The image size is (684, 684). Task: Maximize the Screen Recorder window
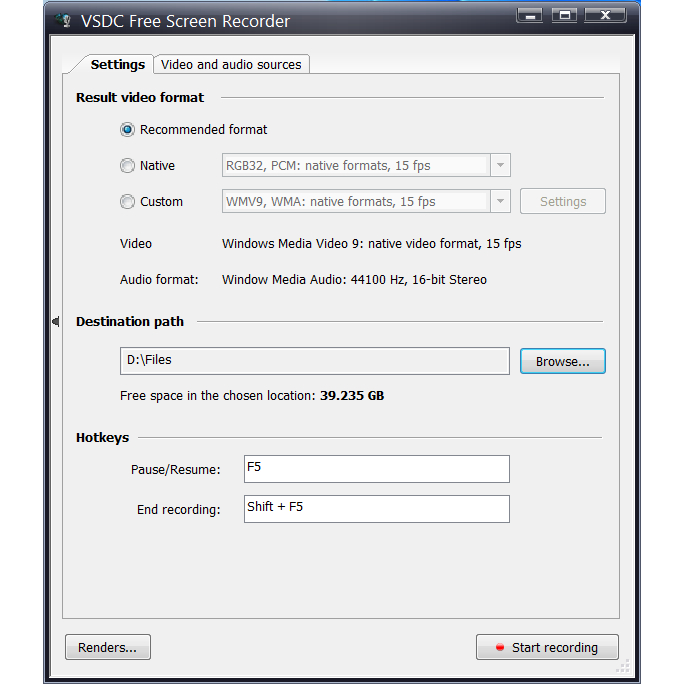(x=565, y=15)
